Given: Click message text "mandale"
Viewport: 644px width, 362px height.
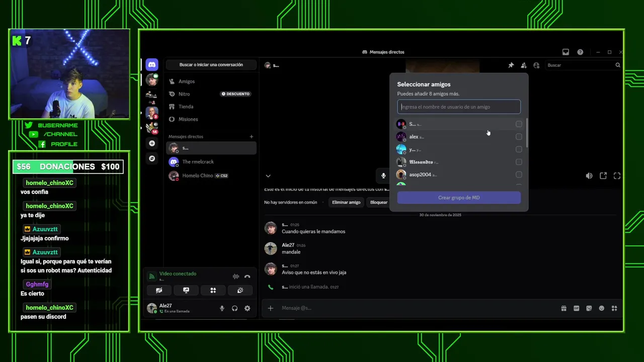Looking at the screenshot, I should point(291,252).
